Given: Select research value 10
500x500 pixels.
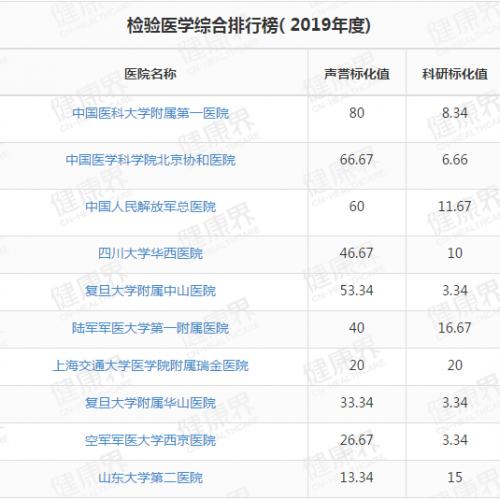Looking at the screenshot, I should tap(455, 253).
